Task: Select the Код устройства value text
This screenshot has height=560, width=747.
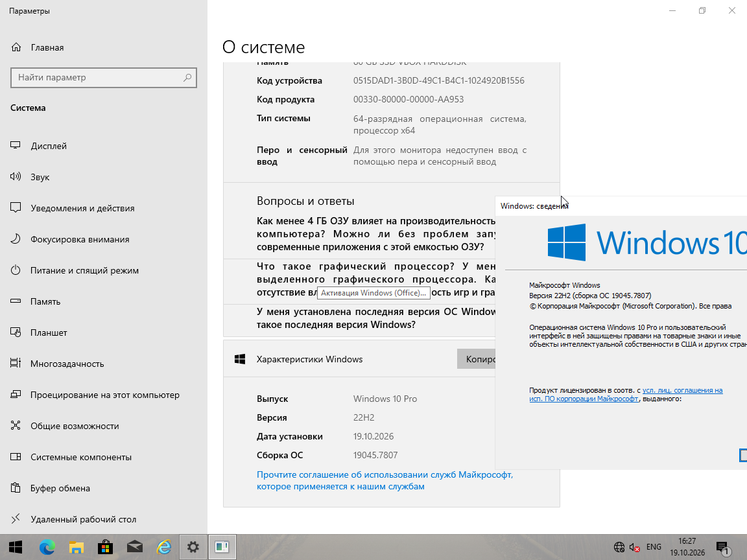Action: point(439,80)
